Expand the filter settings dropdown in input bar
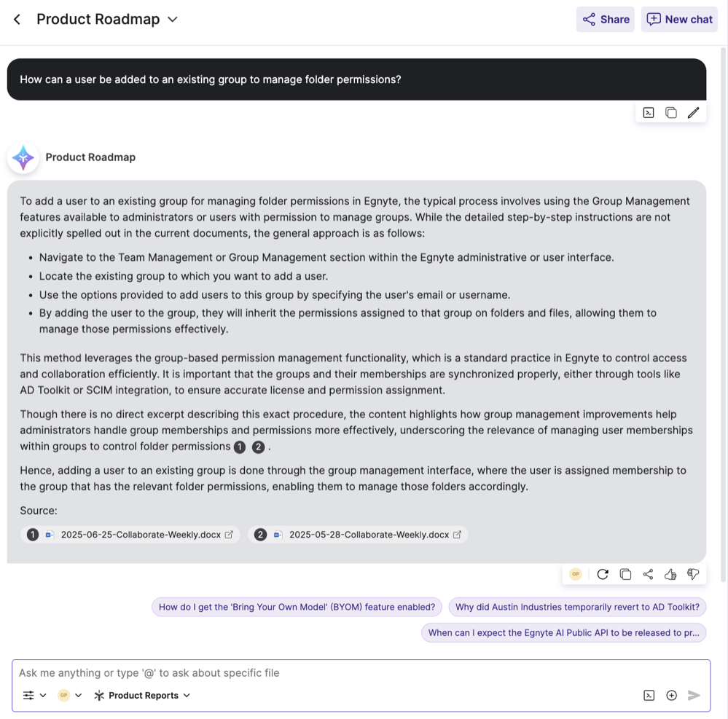Screen dimensions: 728x719 coord(34,695)
